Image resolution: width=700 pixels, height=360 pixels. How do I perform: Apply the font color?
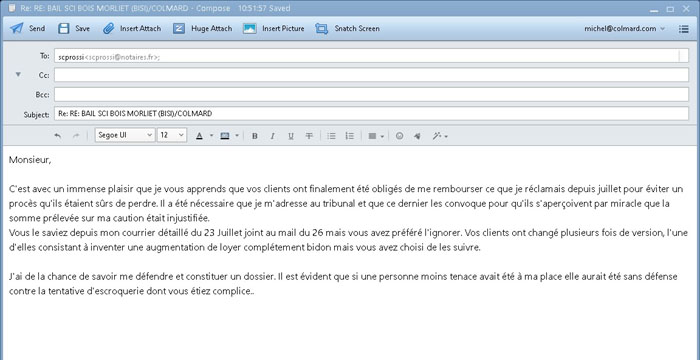point(200,136)
